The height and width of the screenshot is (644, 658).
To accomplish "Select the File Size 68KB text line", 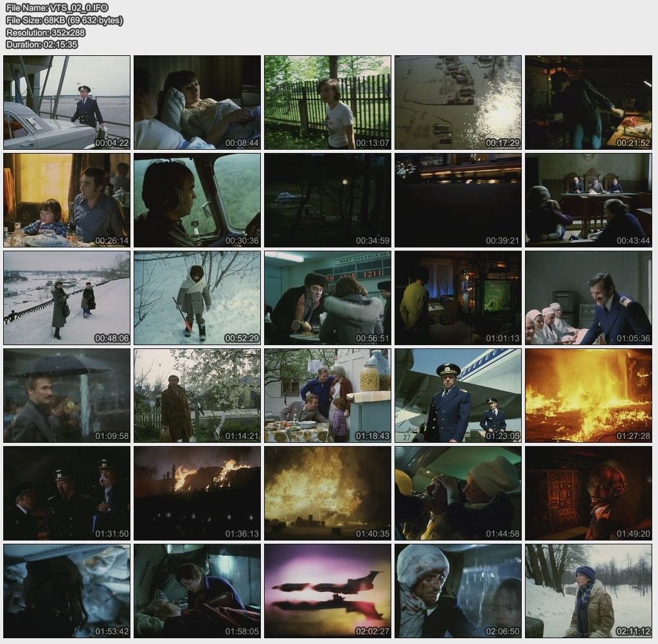I will click(64, 20).
